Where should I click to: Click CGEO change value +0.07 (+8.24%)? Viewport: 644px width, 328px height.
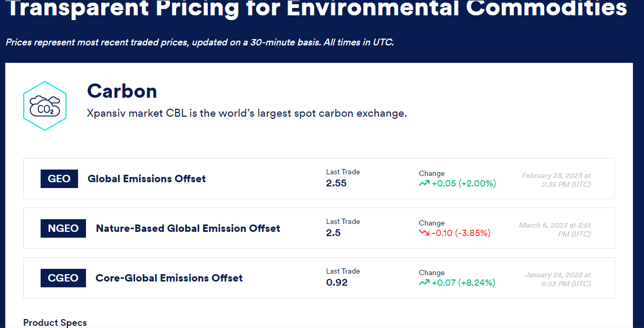[463, 283]
